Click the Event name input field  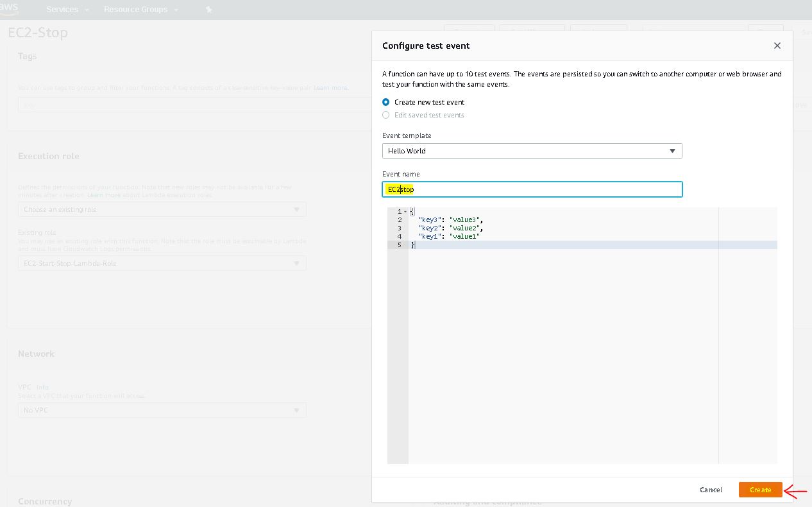point(532,189)
